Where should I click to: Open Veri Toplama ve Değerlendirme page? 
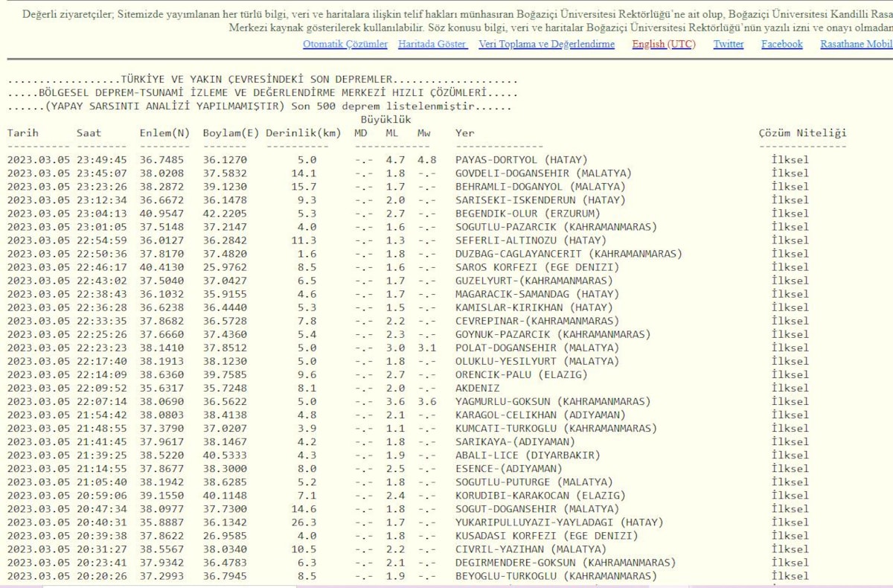546,45
